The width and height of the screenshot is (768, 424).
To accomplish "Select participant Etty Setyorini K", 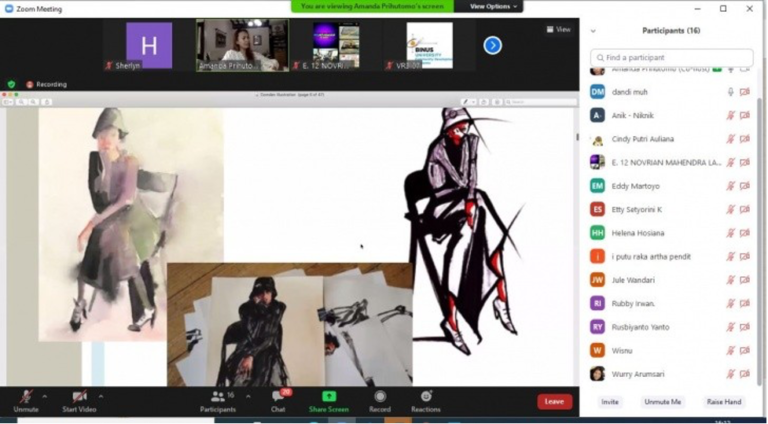I will click(x=671, y=210).
